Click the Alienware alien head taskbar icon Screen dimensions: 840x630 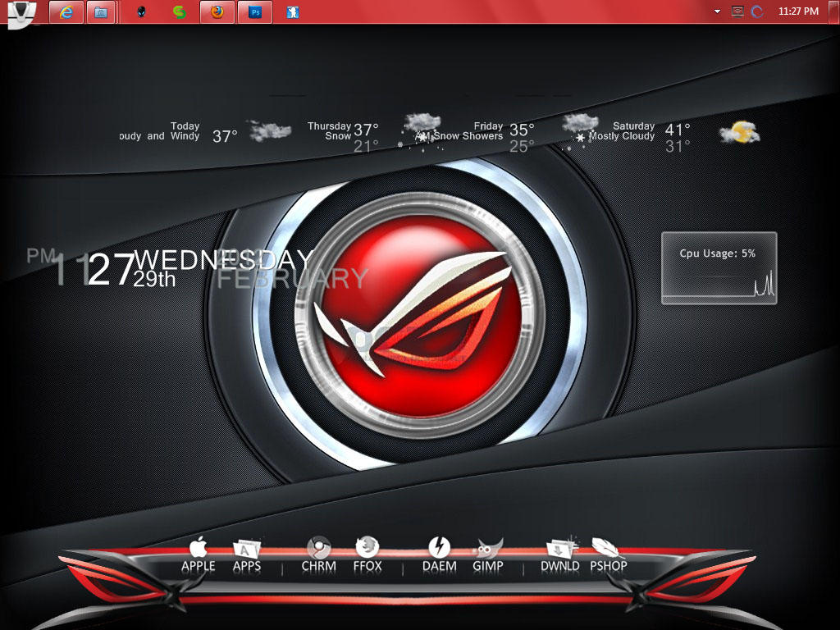[x=141, y=11]
